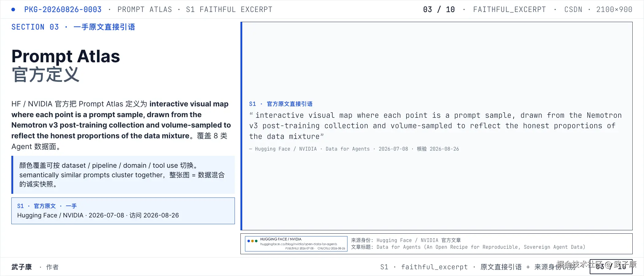Viewport: 644px width, 276px height.
Task: Select the "来源身份: Hugging Face / NVIDIA 官方文章" line
Action: [406, 240]
